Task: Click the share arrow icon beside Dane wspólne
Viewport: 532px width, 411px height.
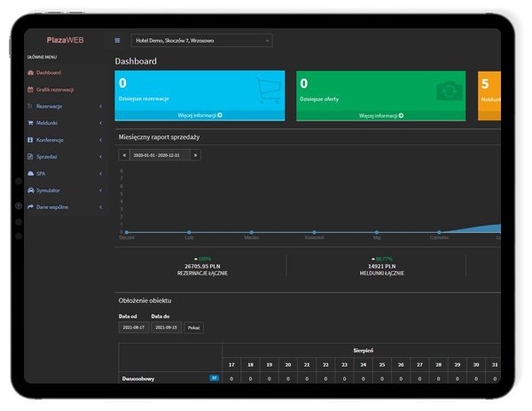Action: (x=31, y=207)
